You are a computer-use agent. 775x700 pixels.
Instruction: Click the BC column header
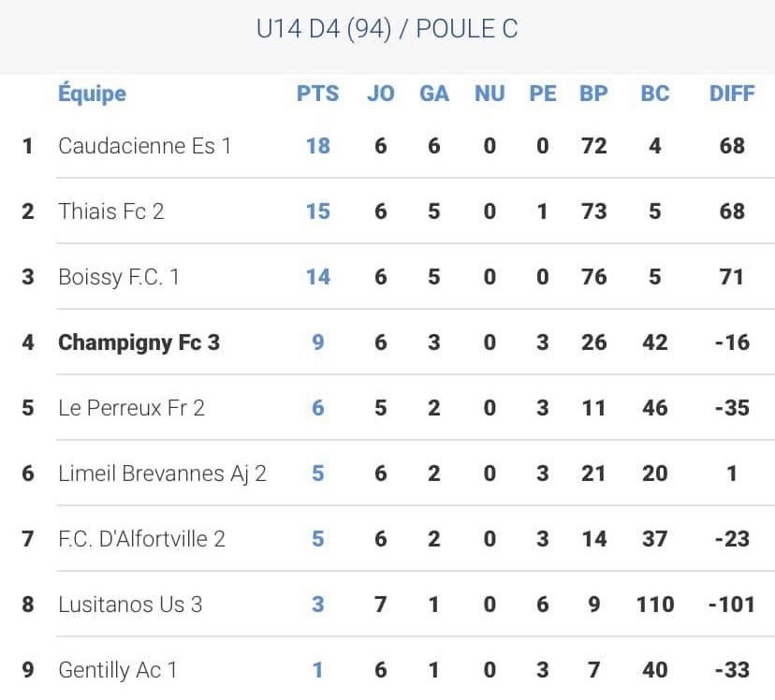655,94
